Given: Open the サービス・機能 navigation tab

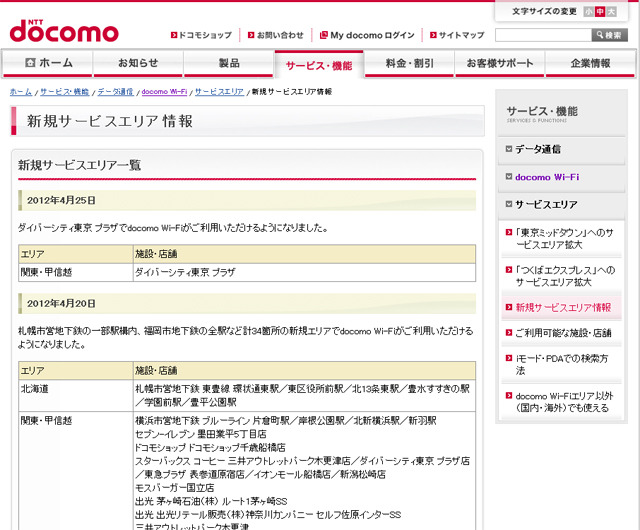Looking at the screenshot, I should pyautogui.click(x=319, y=65).
